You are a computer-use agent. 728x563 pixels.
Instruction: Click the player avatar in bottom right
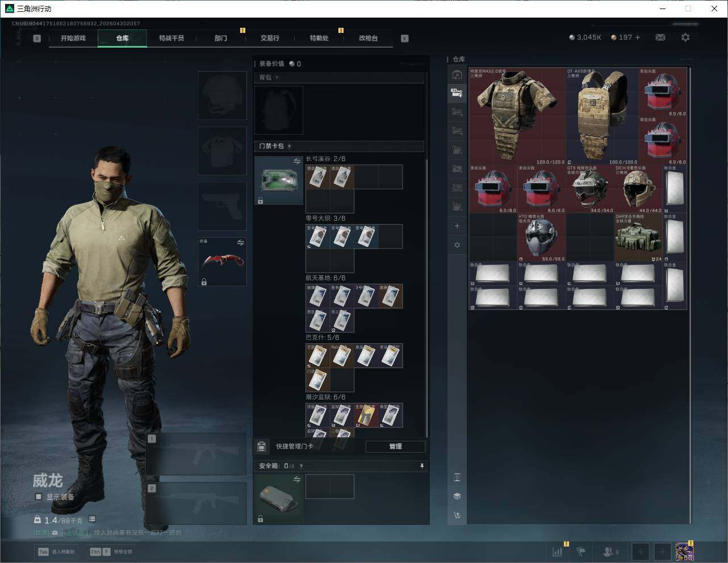(685, 552)
